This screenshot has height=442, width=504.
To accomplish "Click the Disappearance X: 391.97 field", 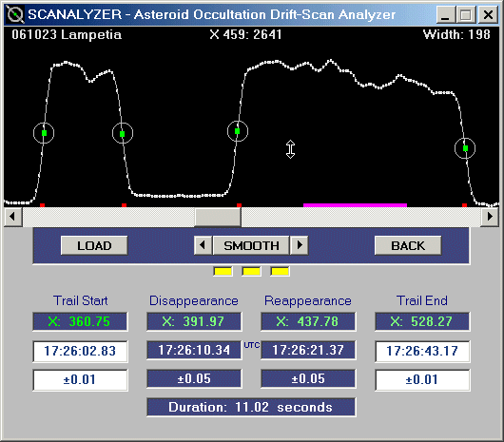I will coord(194,321).
